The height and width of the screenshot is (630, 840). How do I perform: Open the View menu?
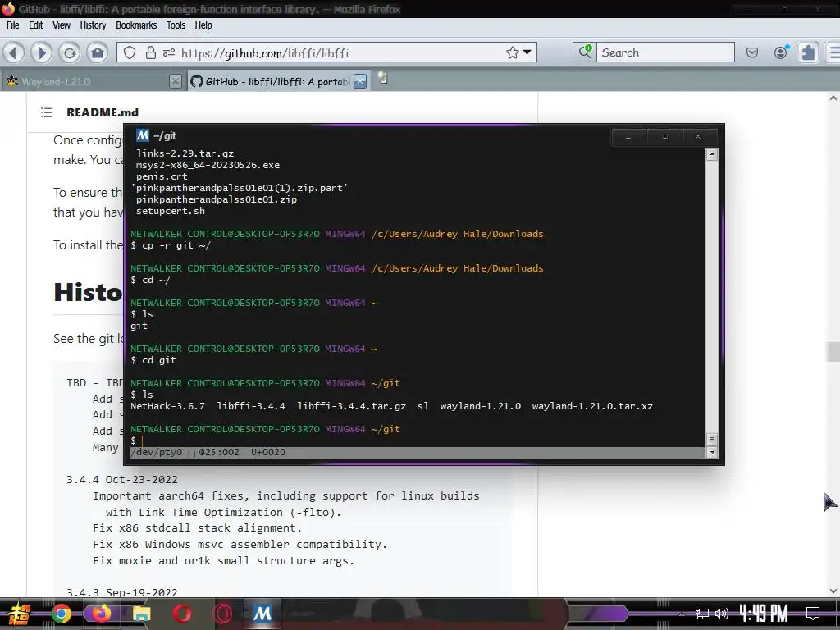click(x=61, y=25)
